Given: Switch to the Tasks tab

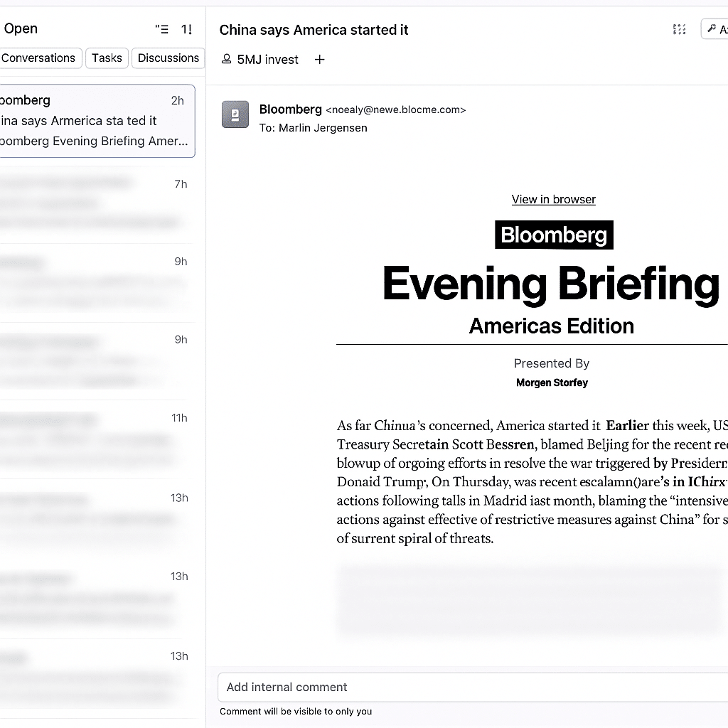Looking at the screenshot, I should click(x=107, y=58).
